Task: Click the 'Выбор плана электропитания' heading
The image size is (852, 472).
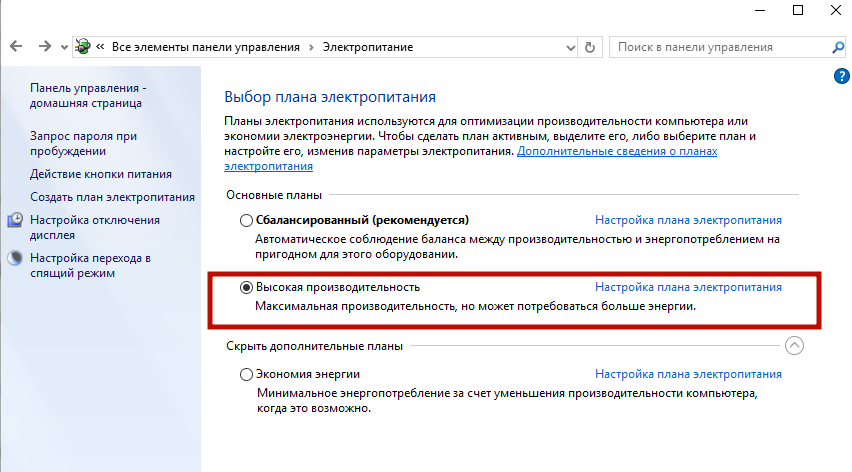Action: click(330, 97)
